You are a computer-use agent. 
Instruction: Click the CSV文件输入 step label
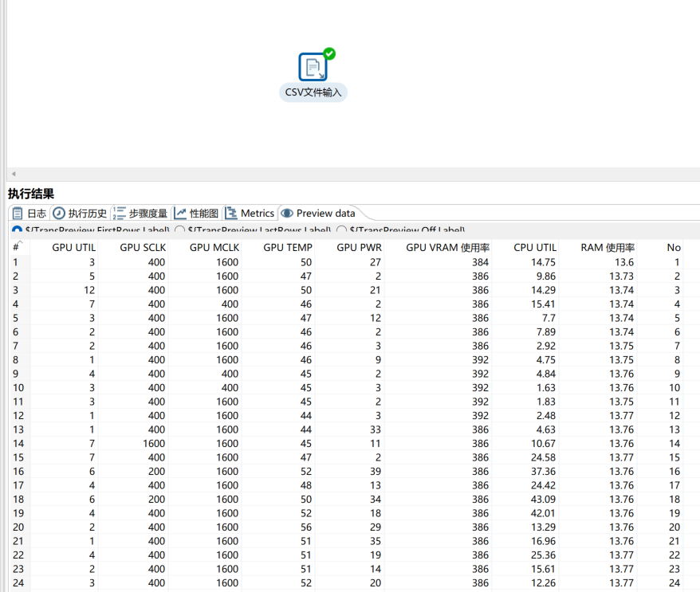313,92
